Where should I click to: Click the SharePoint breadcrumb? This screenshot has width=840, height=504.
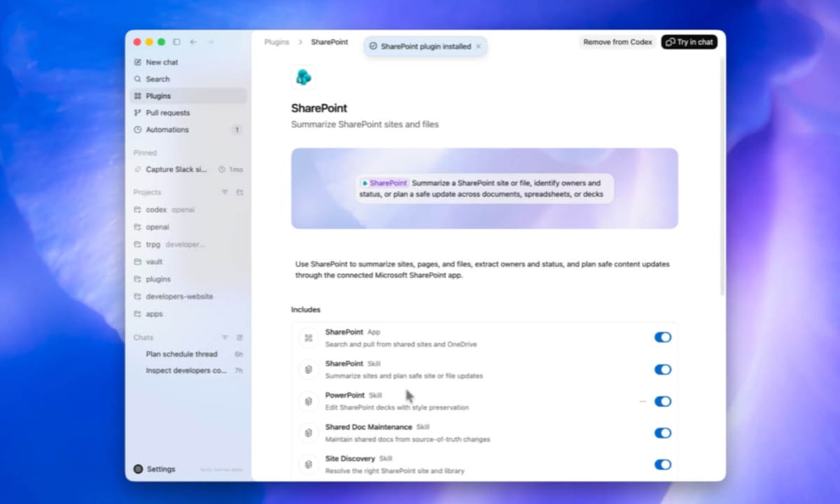[x=330, y=42]
